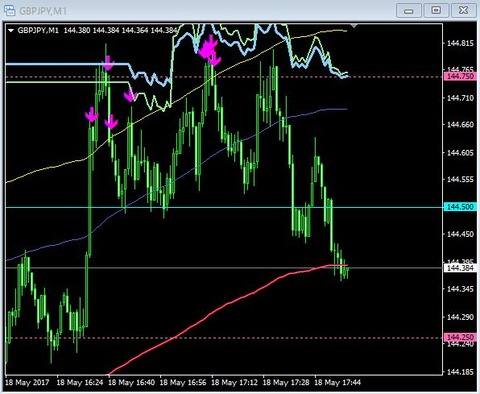Maximize the GBPJPY,M1 chart window
The height and width of the screenshot is (394, 480).
(x=436, y=11)
